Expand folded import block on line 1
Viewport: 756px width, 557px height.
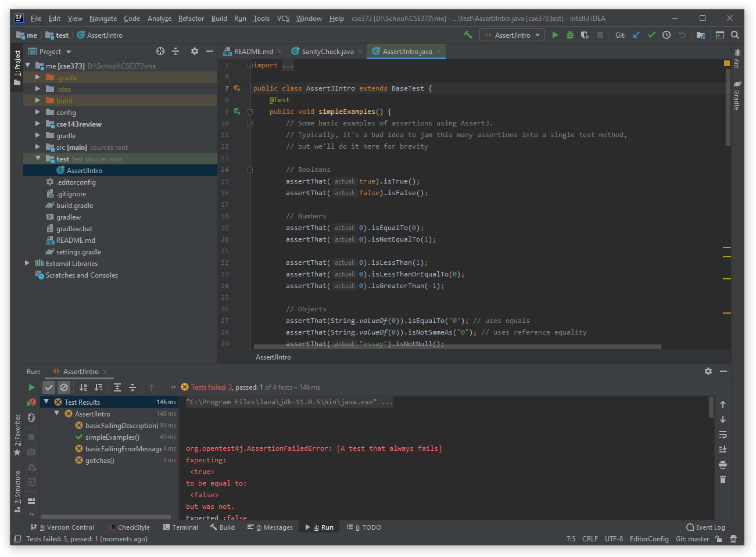[250, 65]
